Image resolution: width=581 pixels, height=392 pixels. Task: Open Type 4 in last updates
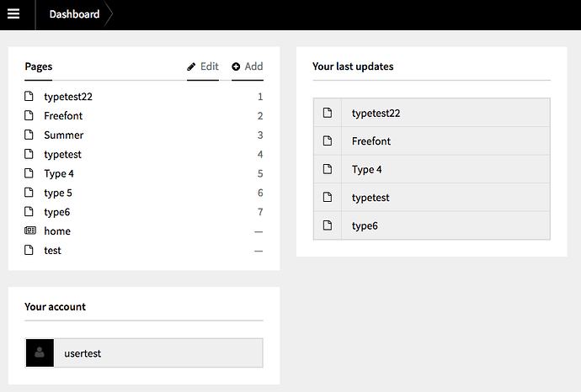367,169
